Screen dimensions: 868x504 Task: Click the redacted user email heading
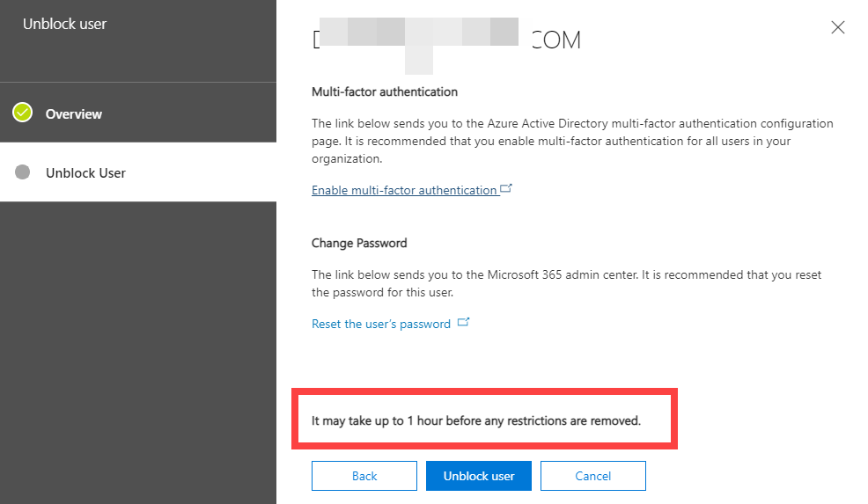[445, 40]
